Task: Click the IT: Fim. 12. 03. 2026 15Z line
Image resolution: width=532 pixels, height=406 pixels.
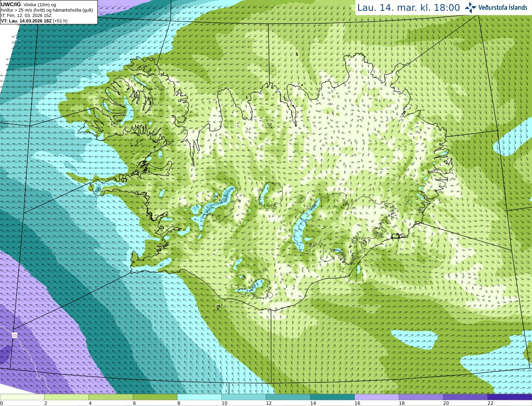Action: [26, 15]
